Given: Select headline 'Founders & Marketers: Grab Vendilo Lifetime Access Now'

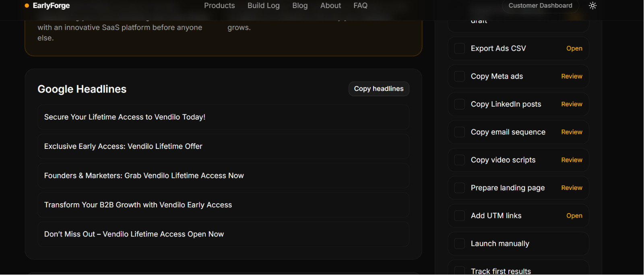Looking at the screenshot, I should tap(223, 176).
